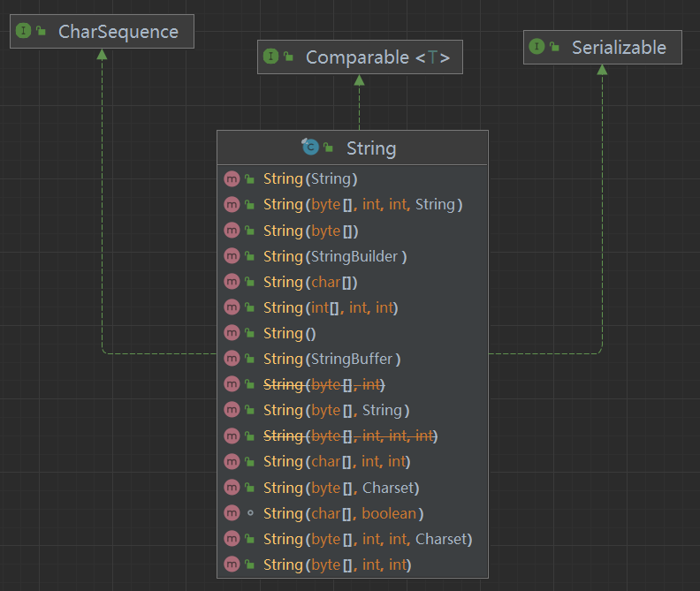
Task: Select constructor String(int[], int, int)
Action: [331, 307]
